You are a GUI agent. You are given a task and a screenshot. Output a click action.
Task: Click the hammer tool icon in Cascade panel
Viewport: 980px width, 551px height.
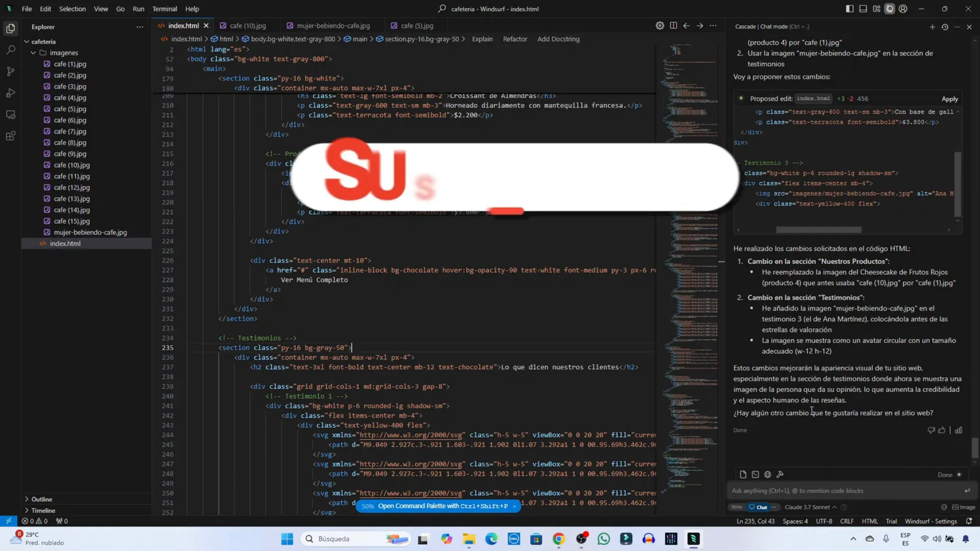[x=780, y=474]
